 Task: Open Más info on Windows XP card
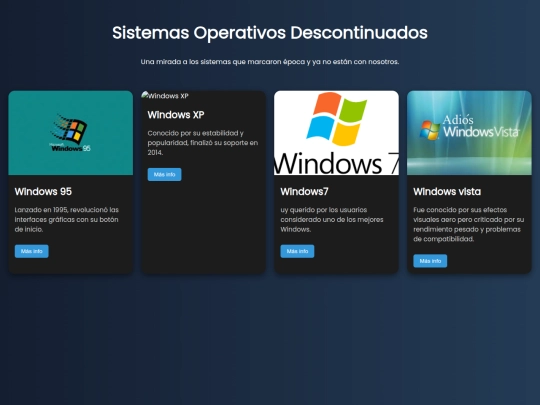pos(165,174)
